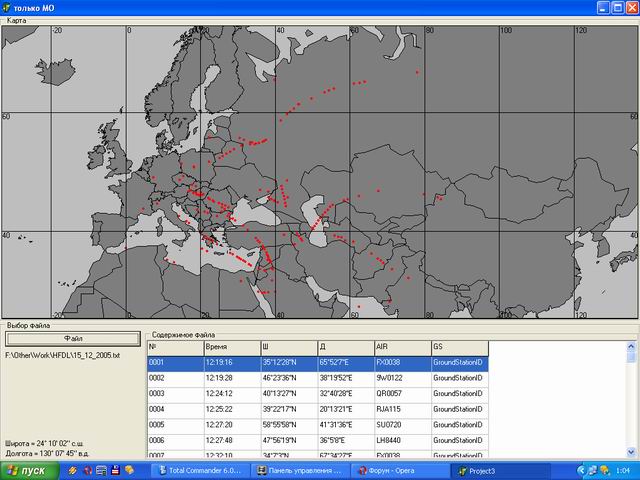Expand hidden system tray icons arrow
640x480 pixels.
point(581,471)
